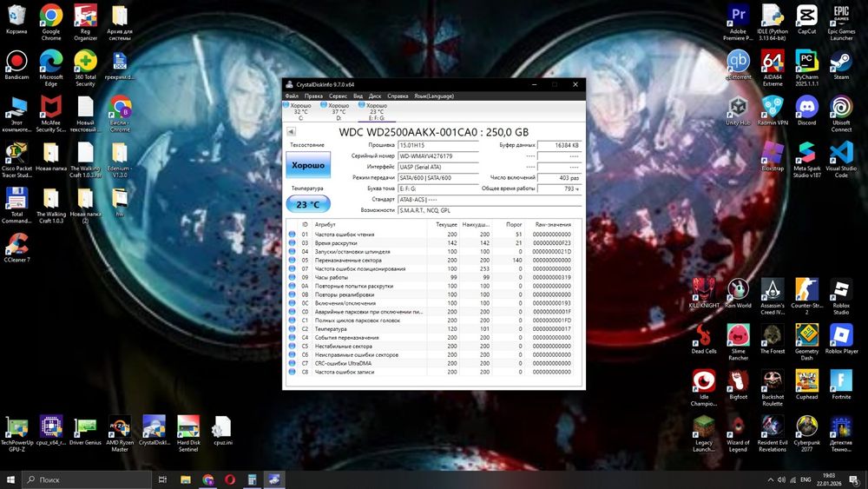
Task: Open the Файл menu in CrystalDiskInfo
Action: tap(291, 96)
